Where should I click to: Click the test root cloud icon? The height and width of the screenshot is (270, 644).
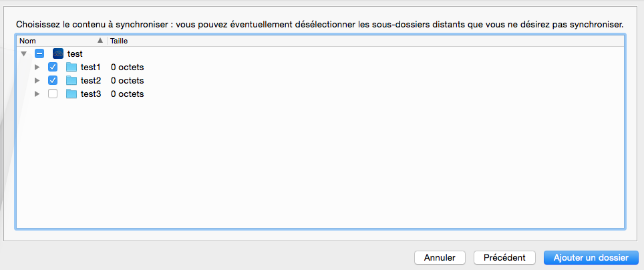point(58,53)
